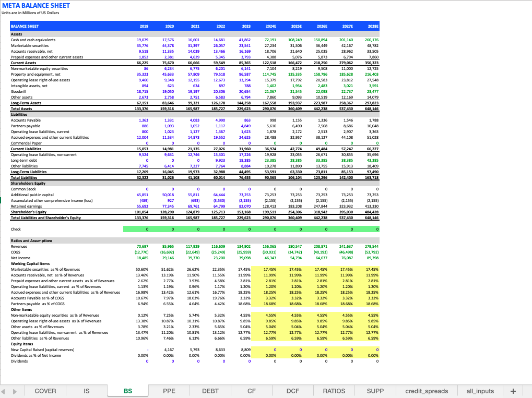Screen dimensions: 532x398
Task: Select the all_inputs sheet tab
Action: 480,391
